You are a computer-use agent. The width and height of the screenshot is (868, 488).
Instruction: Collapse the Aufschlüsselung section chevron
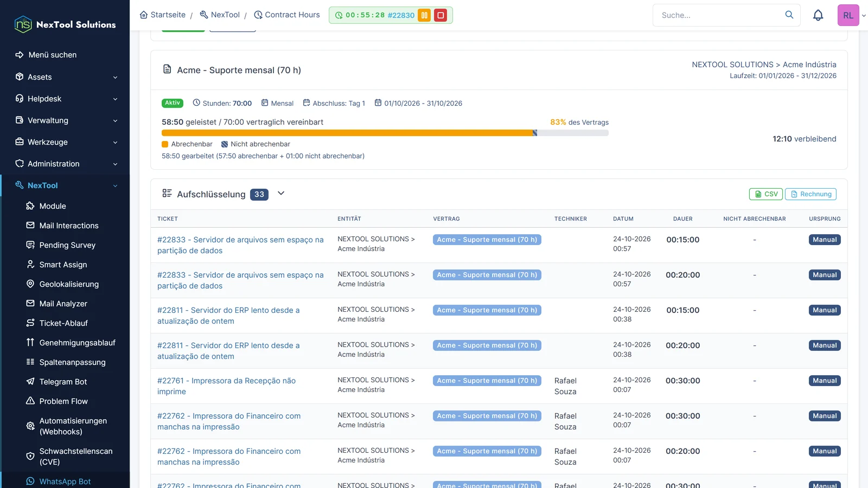point(281,194)
